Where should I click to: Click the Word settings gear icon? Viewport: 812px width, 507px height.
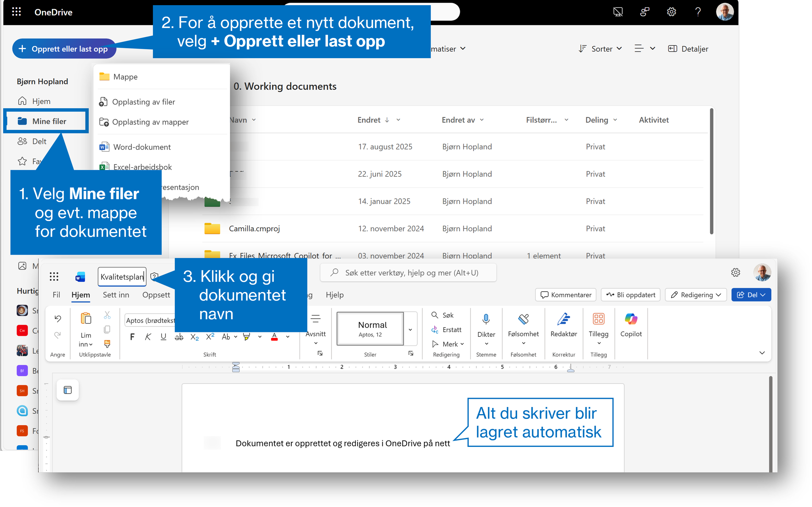736,273
